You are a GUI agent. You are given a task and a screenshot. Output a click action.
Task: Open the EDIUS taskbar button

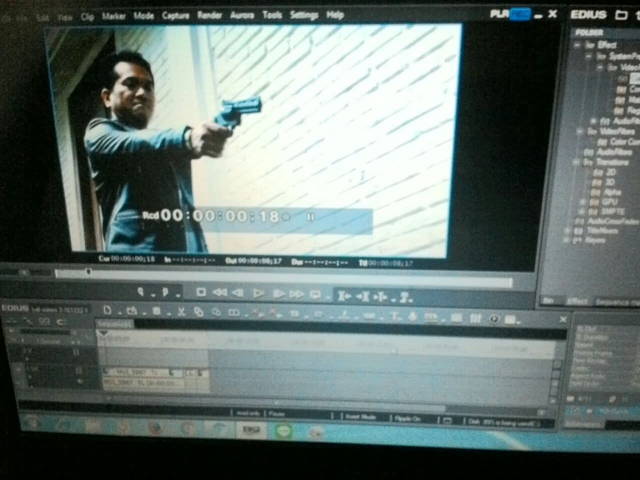(249, 429)
